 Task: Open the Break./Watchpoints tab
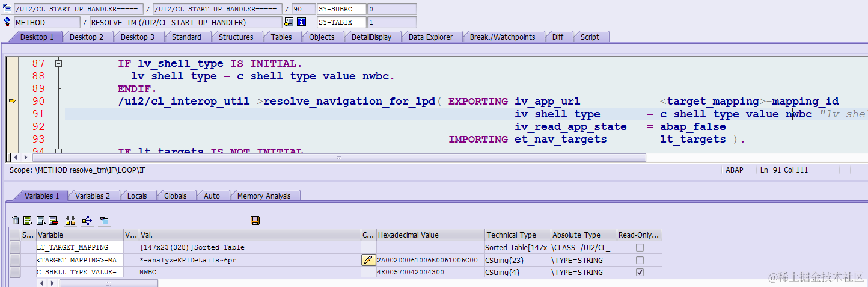503,37
